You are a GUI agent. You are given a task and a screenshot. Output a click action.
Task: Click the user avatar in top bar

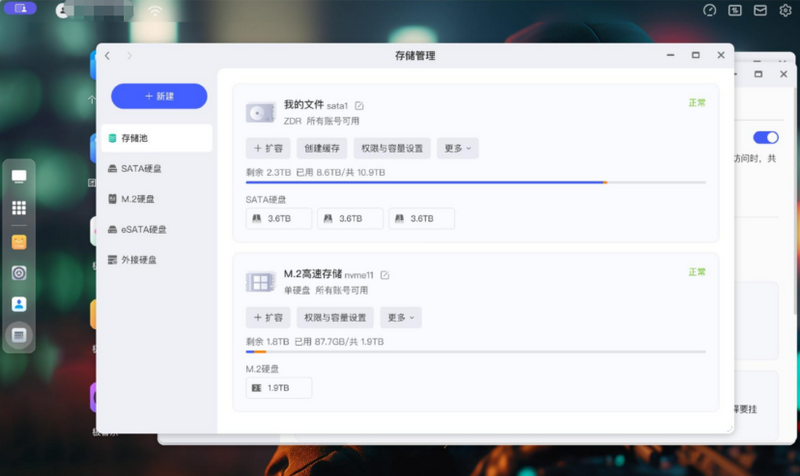click(x=62, y=10)
